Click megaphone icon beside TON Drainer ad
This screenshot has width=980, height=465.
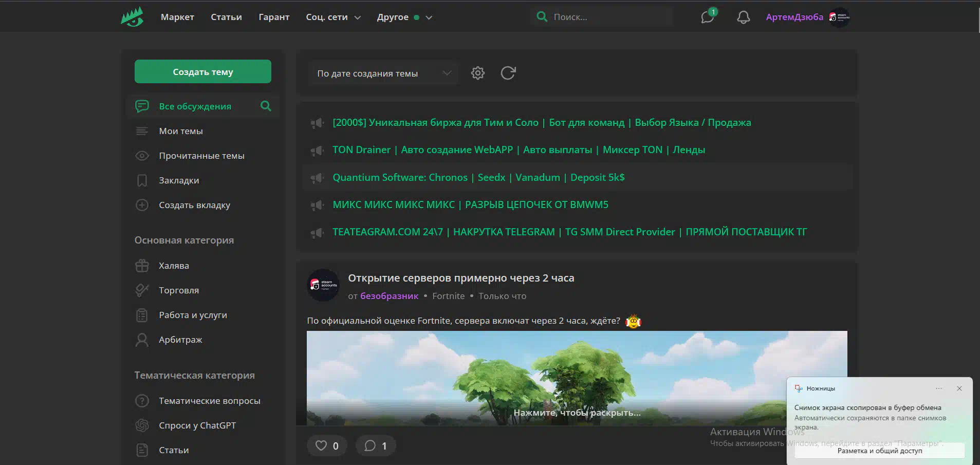[x=317, y=150]
